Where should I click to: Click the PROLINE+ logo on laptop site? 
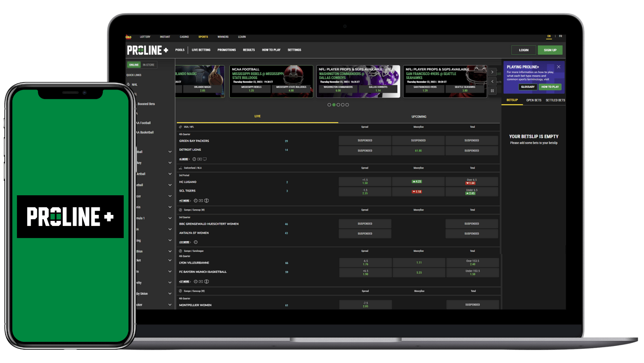pos(148,50)
